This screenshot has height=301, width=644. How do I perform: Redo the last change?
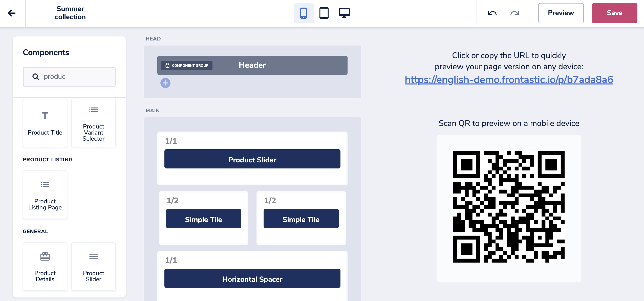click(514, 13)
